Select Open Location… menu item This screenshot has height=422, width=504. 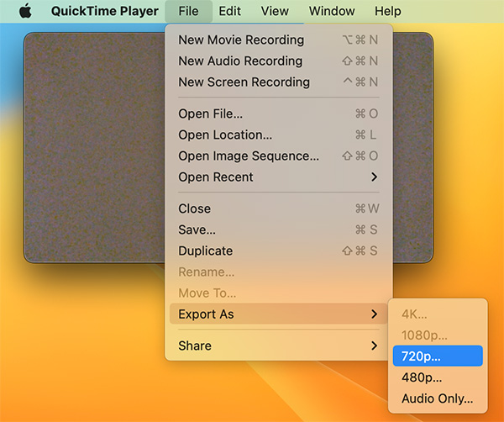(278, 135)
